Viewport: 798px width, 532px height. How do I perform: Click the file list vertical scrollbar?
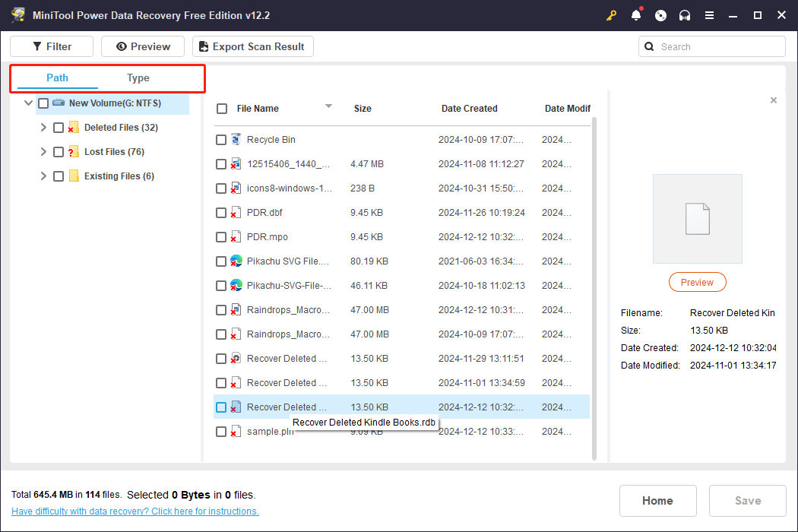594,288
